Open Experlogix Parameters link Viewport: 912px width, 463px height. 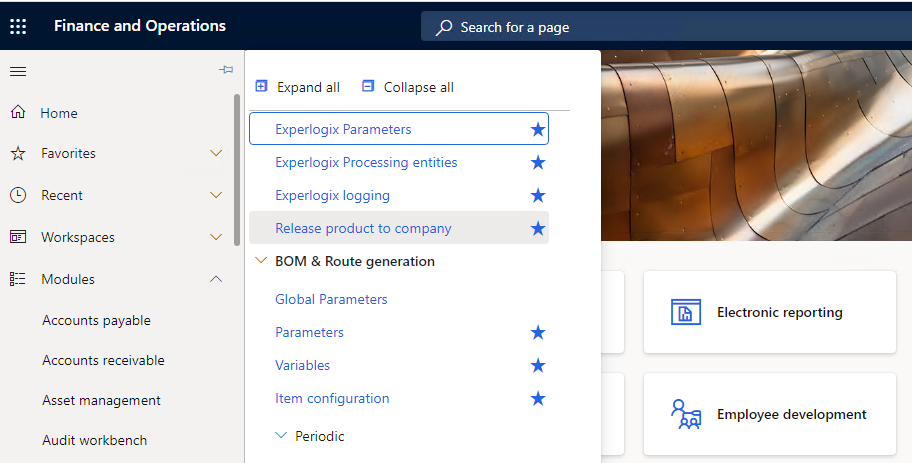343,129
